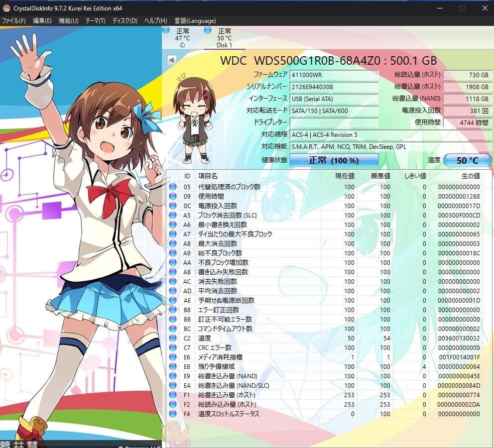Click the blue status icon of row AE
The height and width of the screenshot is (448, 494).
pos(173,300)
